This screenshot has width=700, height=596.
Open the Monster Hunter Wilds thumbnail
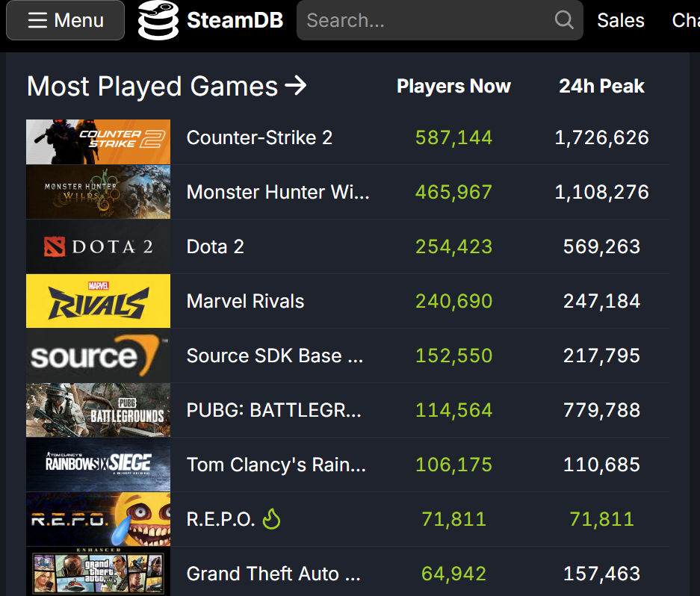click(98, 192)
